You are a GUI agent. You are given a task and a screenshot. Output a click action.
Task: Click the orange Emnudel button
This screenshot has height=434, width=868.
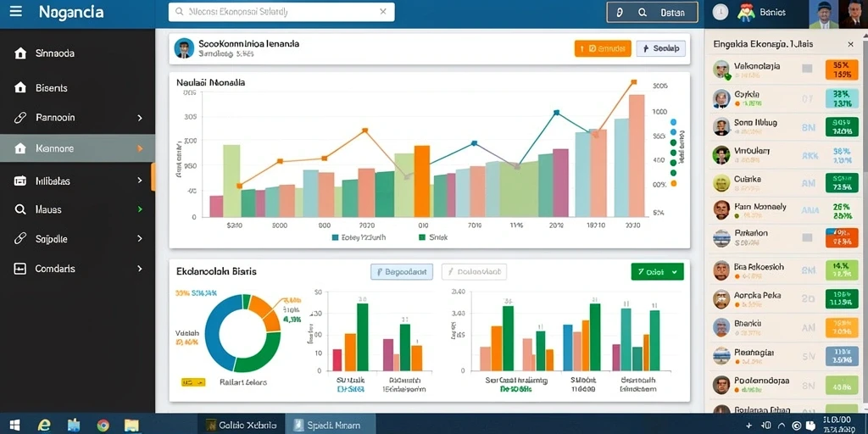pos(603,48)
